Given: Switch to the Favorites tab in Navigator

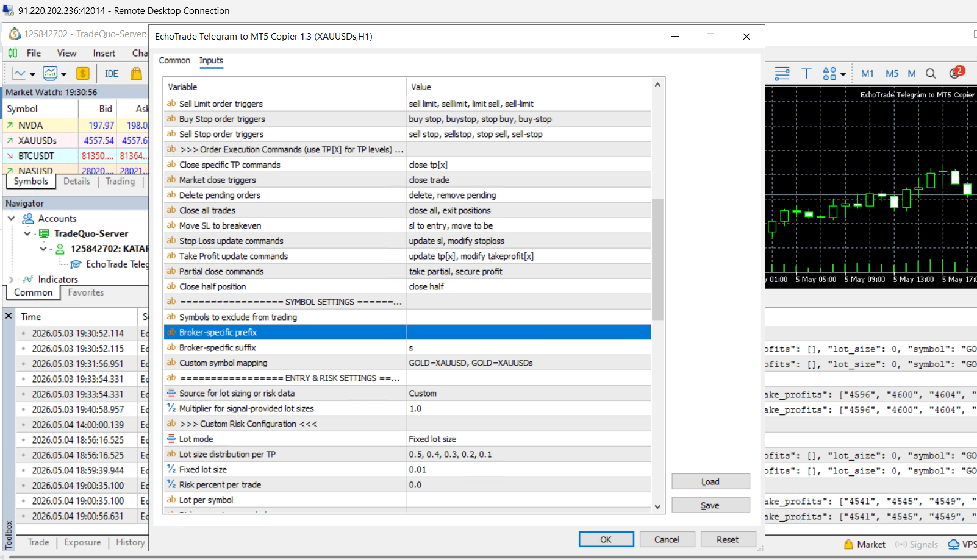Looking at the screenshot, I should 86,292.
